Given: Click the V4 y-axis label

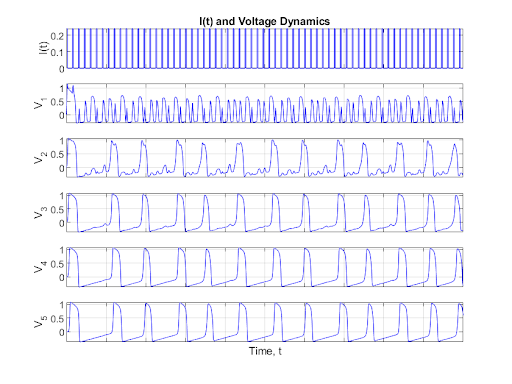Looking at the screenshot, I should point(39,267).
